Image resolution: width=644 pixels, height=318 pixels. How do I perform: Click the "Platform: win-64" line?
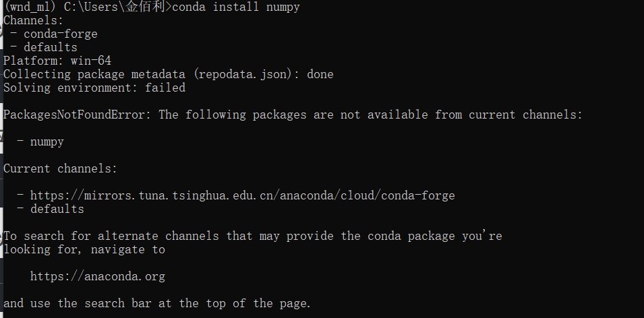point(57,61)
